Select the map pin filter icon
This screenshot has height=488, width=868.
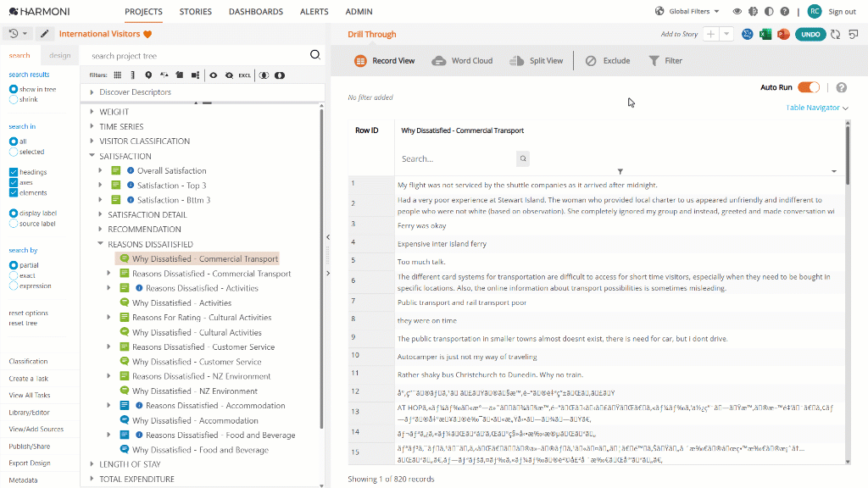tap(148, 75)
